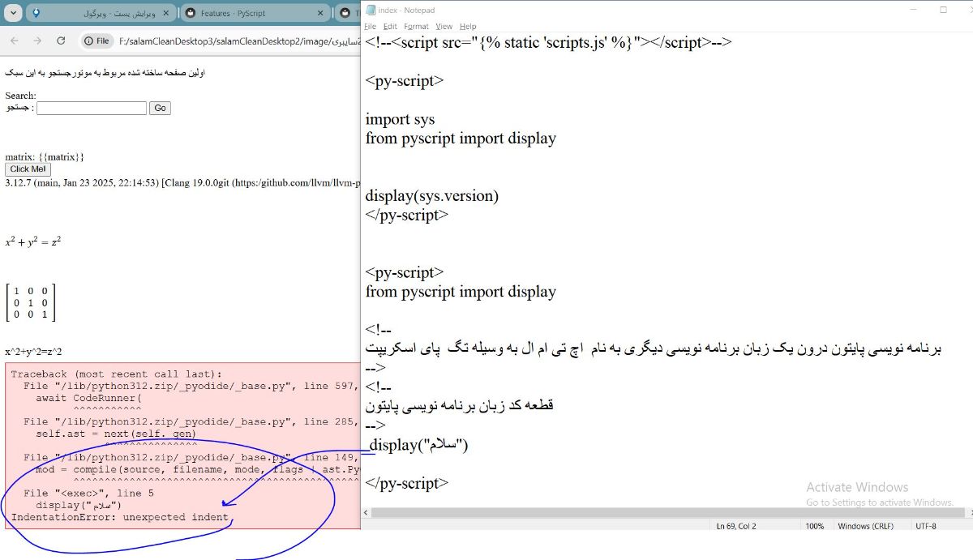Click the File site info icon
This screenshot has height=560, width=973.
point(96,41)
